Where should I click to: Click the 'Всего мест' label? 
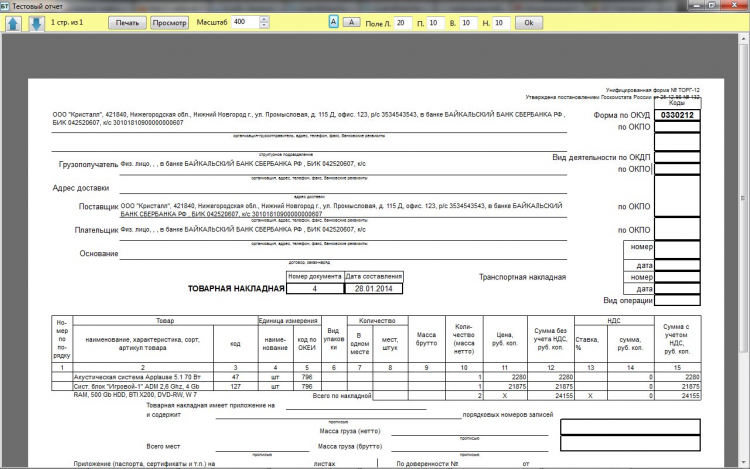[x=163, y=447]
